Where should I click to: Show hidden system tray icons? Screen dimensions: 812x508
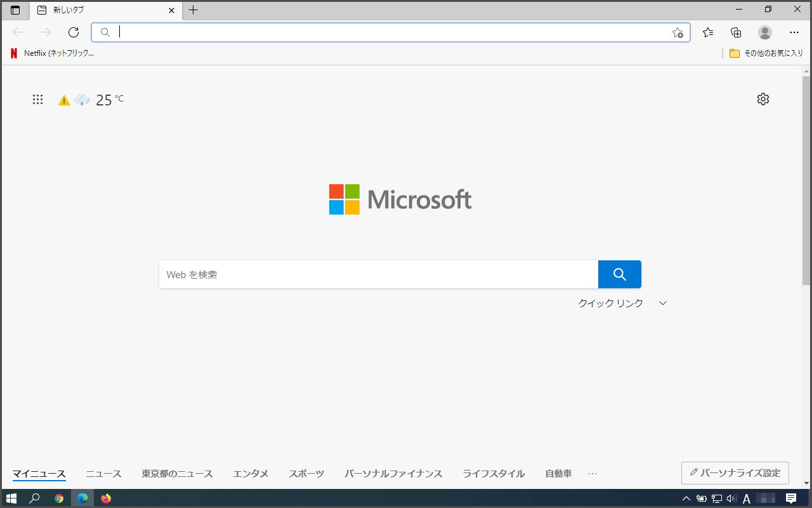[686, 498]
